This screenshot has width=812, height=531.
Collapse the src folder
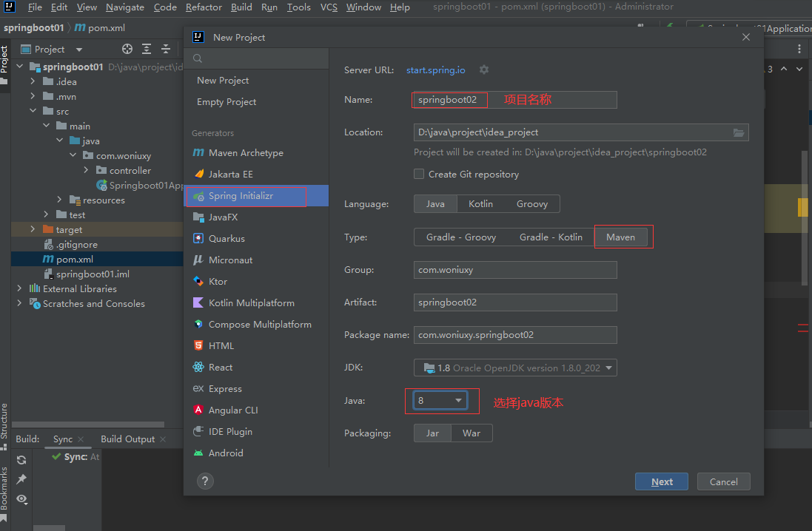pyautogui.click(x=33, y=111)
